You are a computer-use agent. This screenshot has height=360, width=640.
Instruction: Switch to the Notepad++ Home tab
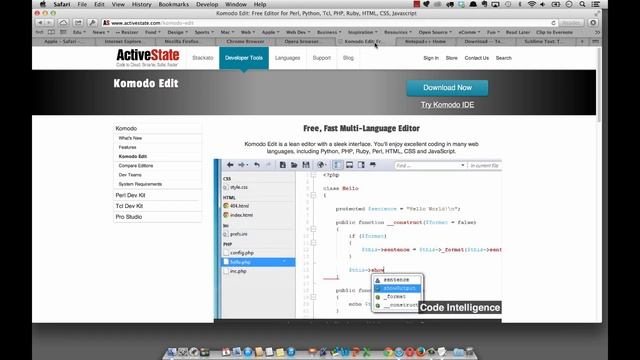[425, 42]
